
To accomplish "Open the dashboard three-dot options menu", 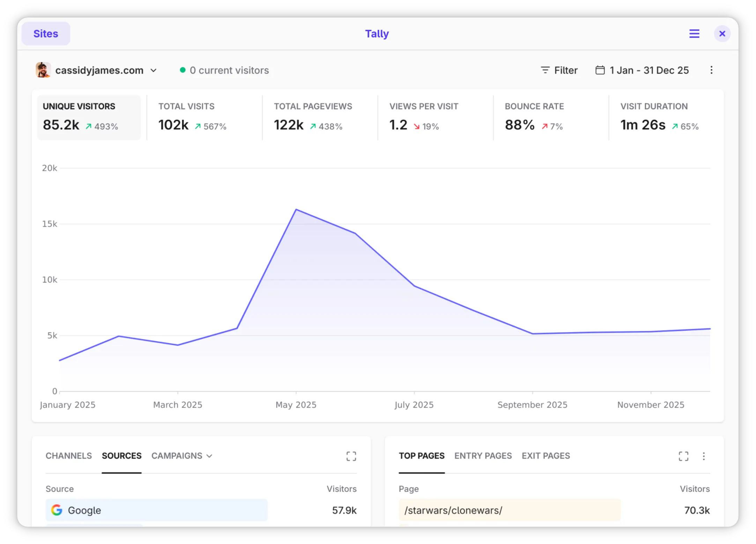I will click(x=711, y=70).
